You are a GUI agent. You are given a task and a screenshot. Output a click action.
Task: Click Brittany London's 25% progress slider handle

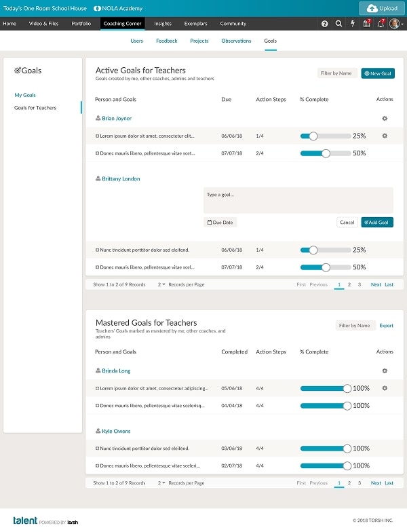[x=313, y=250]
